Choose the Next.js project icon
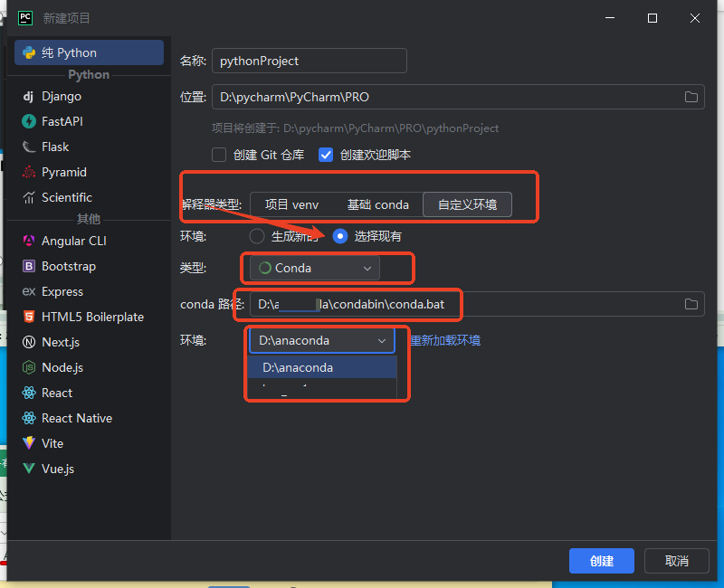Screen dimensions: 724x588 29,343
